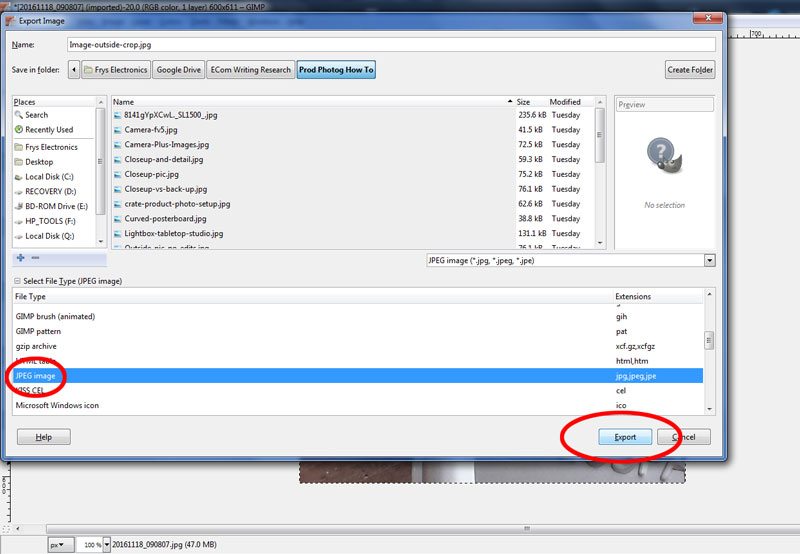
Task: Open the Help button
Action: (x=43, y=437)
